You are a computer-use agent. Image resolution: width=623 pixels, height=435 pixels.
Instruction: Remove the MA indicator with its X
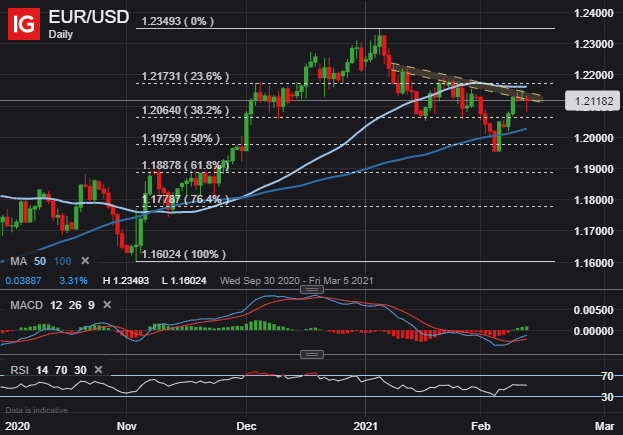pos(85,261)
